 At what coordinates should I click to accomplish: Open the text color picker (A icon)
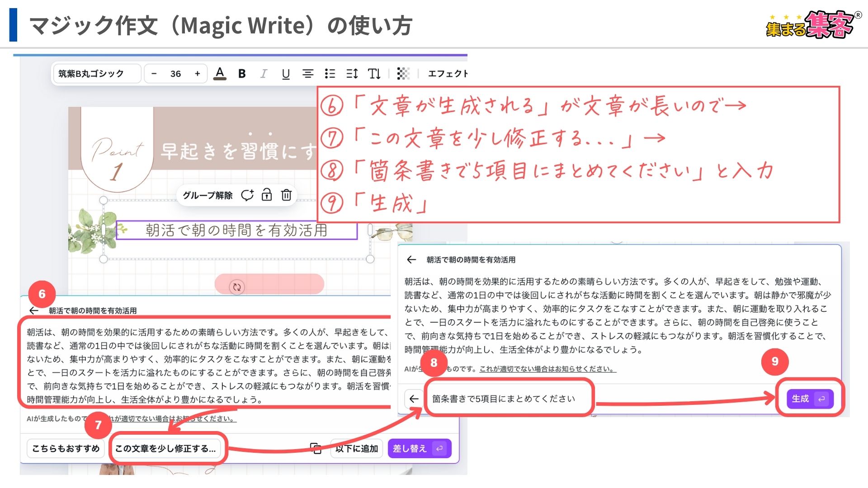point(220,74)
